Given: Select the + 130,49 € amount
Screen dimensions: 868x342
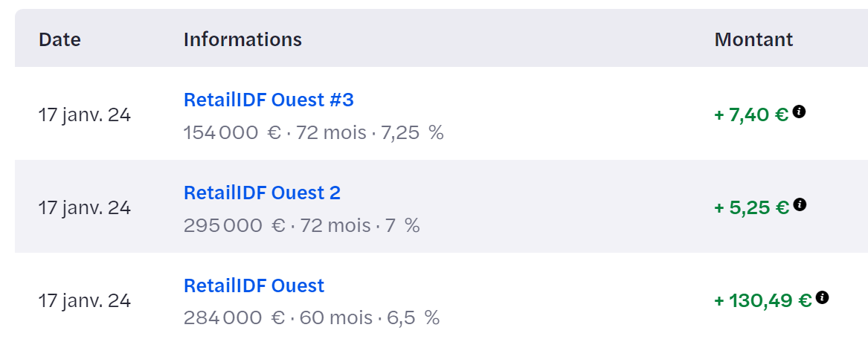Looking at the screenshot, I should pos(762,300).
